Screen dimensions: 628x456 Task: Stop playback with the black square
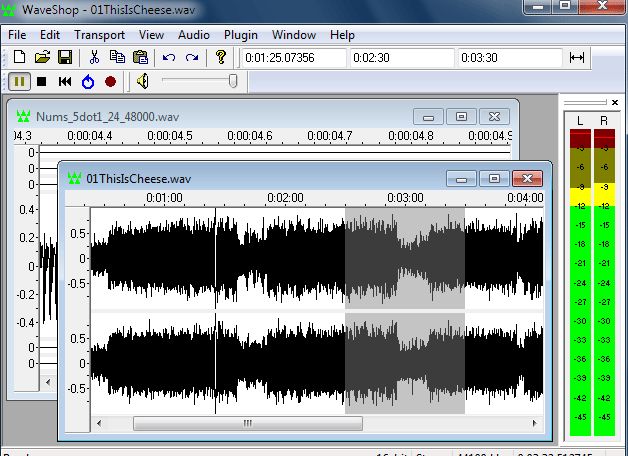pyautogui.click(x=42, y=82)
